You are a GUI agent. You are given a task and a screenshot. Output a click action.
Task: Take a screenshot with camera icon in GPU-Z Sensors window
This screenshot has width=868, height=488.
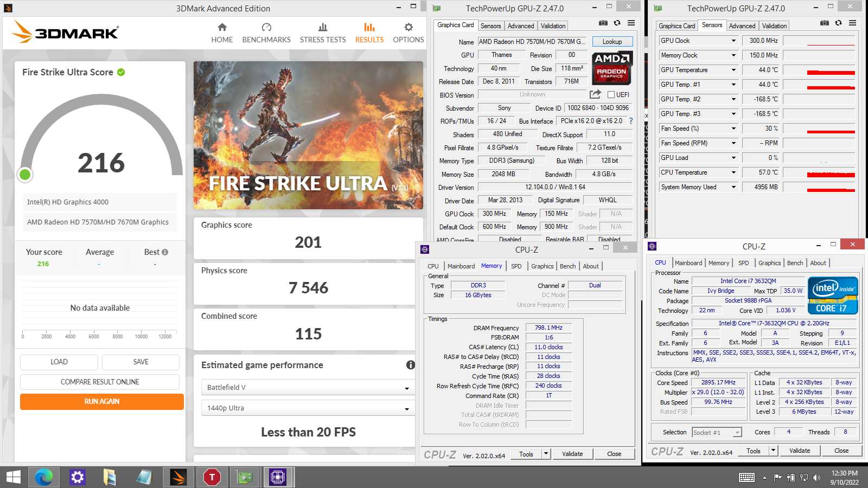pos(825,23)
